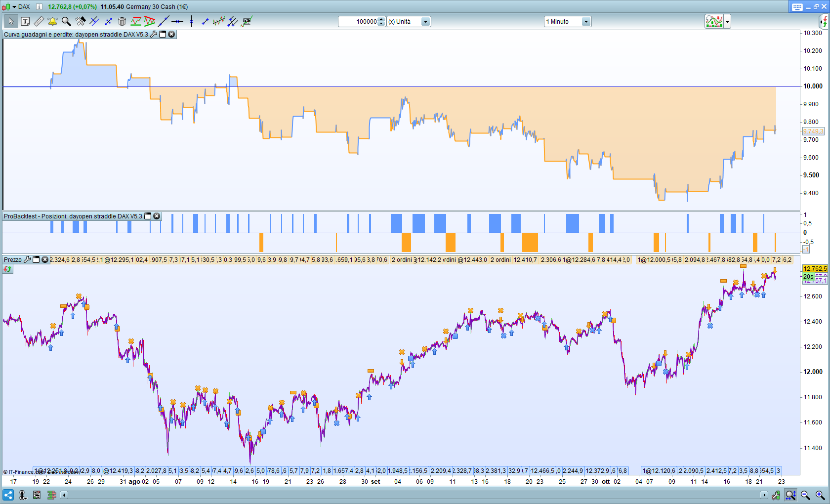This screenshot has height=504, width=830.
Task: Click the 10.000 level on equity axis
Action: [813, 86]
